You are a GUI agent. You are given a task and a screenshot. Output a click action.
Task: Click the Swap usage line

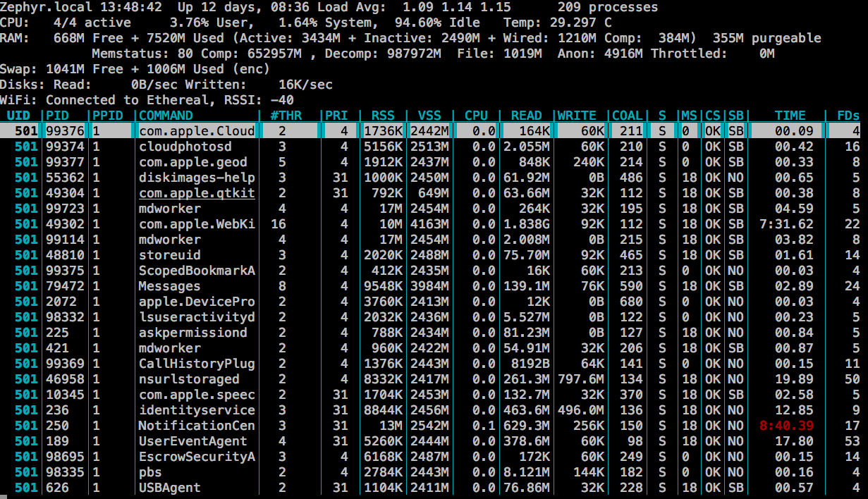[x=135, y=69]
